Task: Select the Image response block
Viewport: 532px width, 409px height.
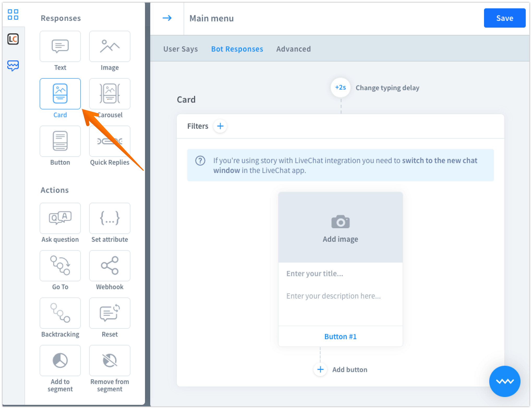Action: tap(110, 46)
